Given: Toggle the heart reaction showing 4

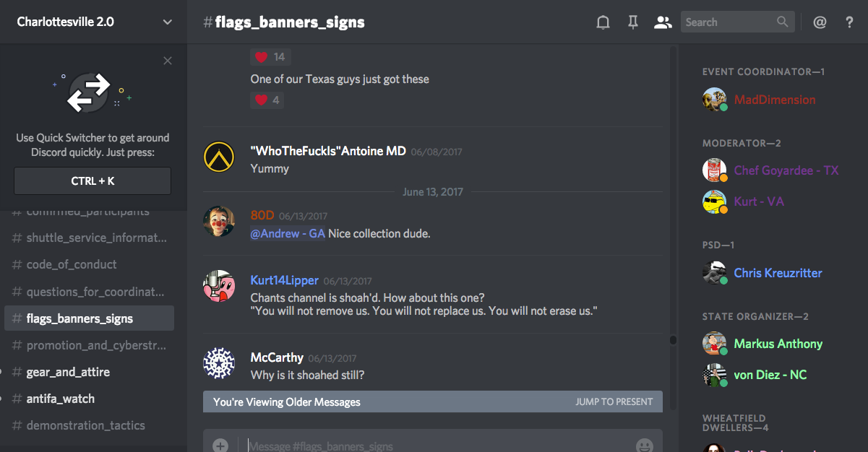Looking at the screenshot, I should 267,100.
